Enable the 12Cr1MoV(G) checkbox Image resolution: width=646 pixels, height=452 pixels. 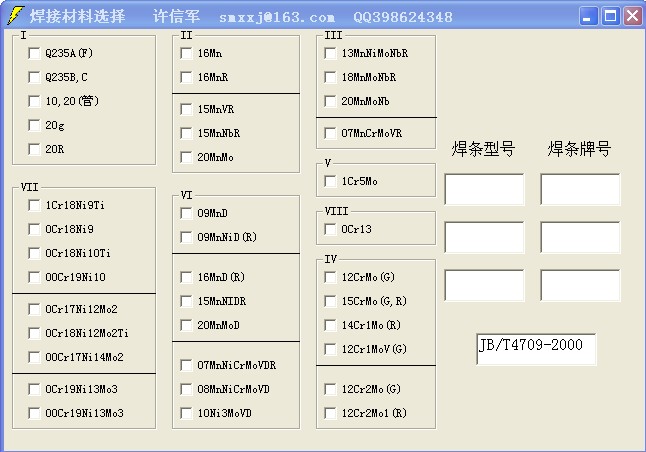[x=330, y=349]
